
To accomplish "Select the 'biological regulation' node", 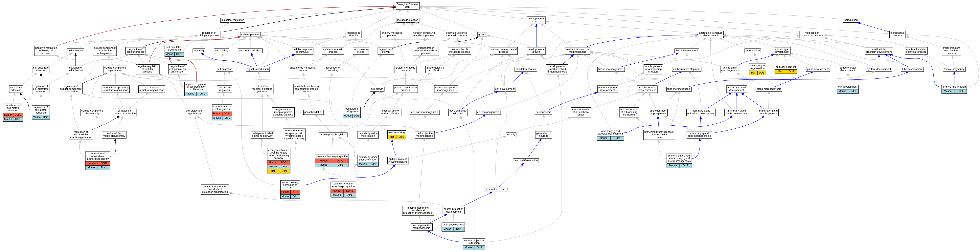I will 233,20.
